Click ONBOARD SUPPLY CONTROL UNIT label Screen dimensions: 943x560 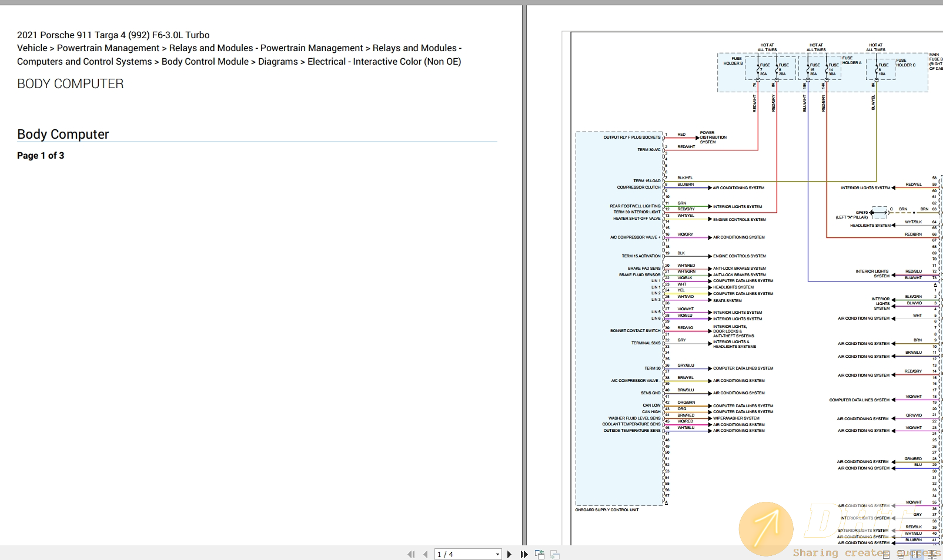coord(607,510)
